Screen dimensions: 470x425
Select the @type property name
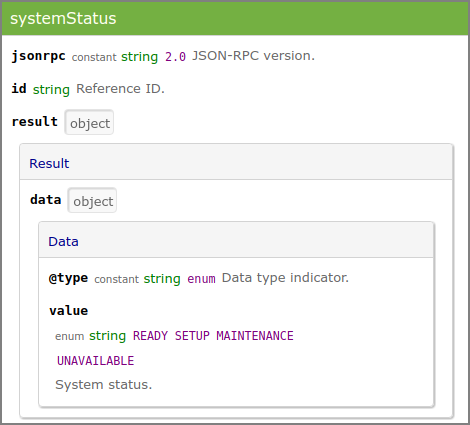click(x=68, y=278)
